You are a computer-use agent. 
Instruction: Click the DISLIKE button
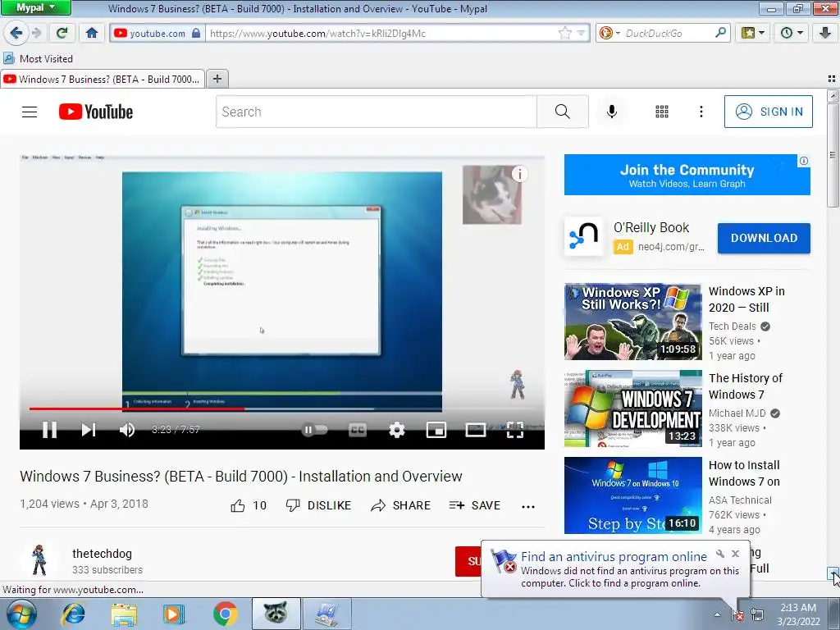(x=318, y=505)
